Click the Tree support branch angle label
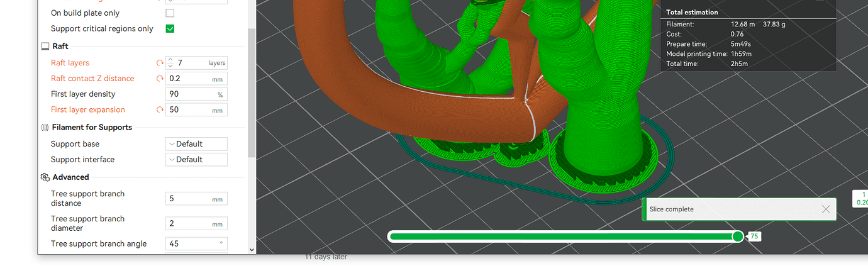 point(99,244)
